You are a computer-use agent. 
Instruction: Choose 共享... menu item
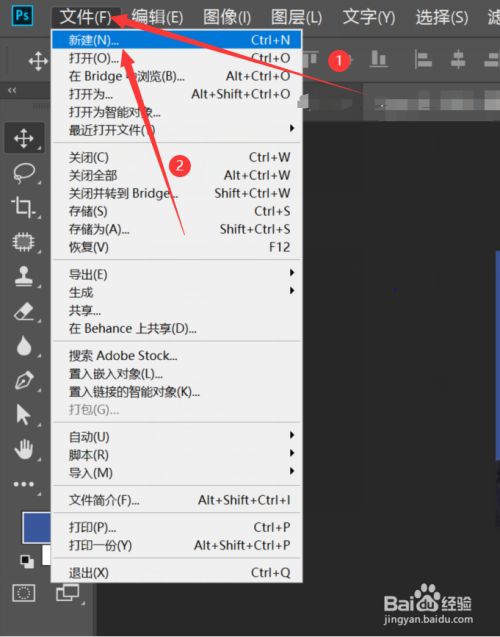[177, 310]
